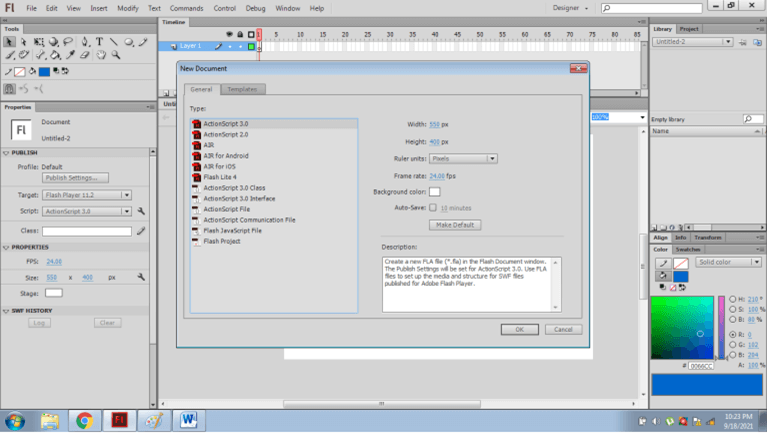
Task: Click pencil icon beside Class field
Action: pyautogui.click(x=141, y=231)
